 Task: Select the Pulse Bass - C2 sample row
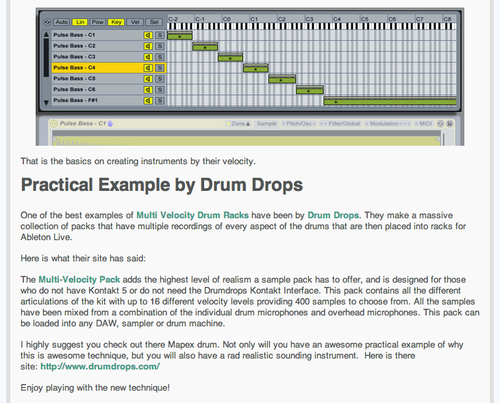[x=109, y=46]
